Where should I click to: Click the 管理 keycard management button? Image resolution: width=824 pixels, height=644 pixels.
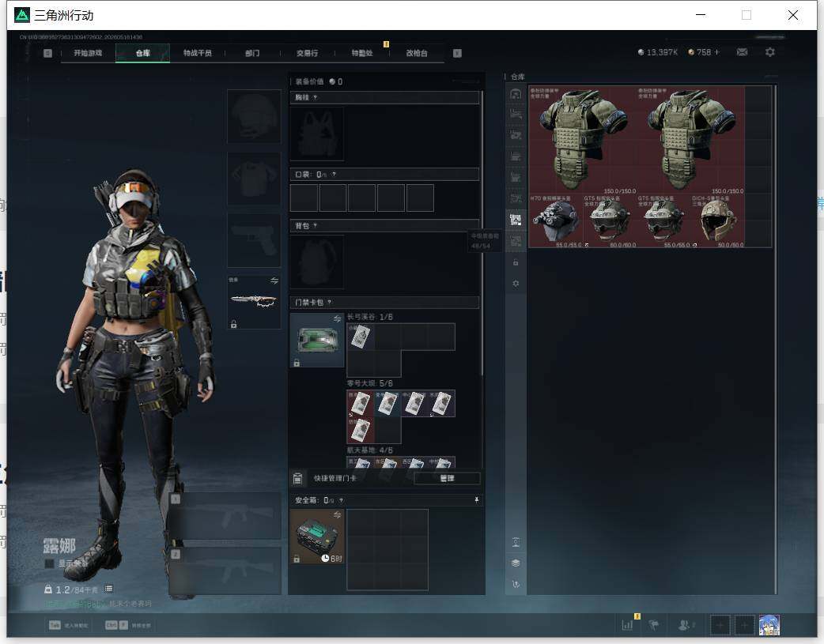point(447,479)
